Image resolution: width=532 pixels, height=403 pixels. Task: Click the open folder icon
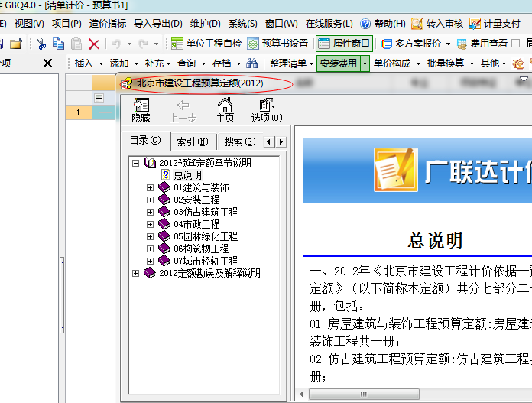pyautogui.click(x=16, y=44)
